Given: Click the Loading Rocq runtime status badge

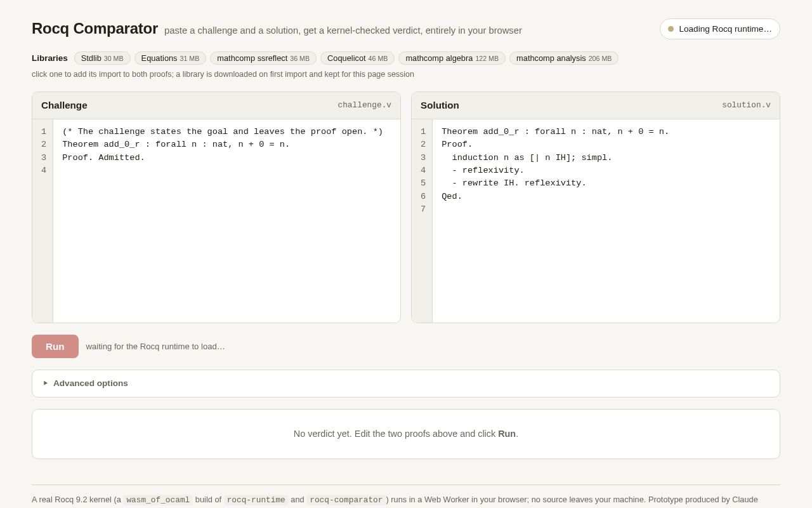Looking at the screenshot, I should click(x=720, y=29).
